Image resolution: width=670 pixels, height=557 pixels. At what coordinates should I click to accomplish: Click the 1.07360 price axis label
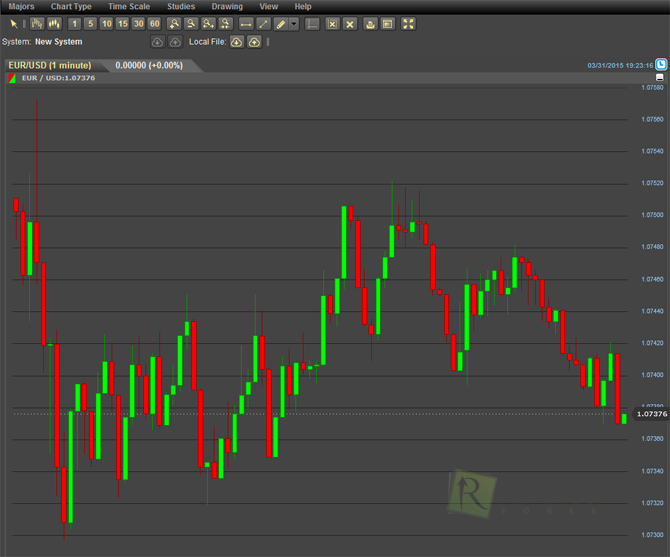pyautogui.click(x=652, y=439)
